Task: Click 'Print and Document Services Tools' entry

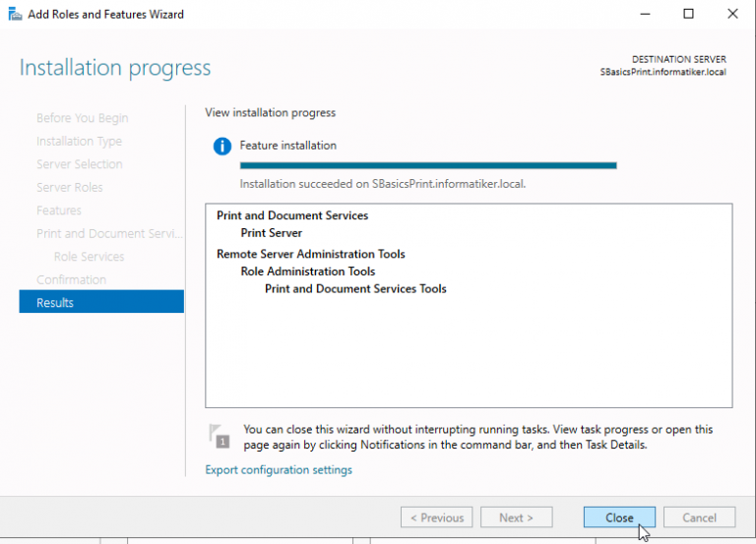Action: point(355,288)
